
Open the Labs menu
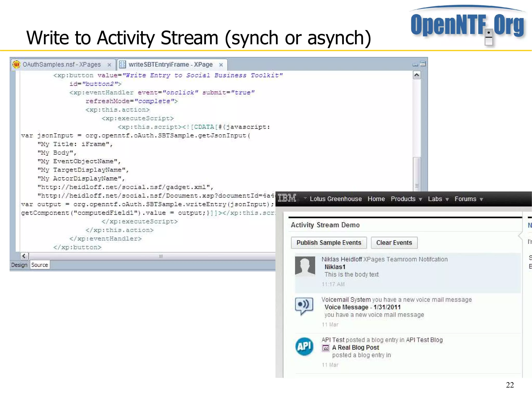[x=435, y=199]
